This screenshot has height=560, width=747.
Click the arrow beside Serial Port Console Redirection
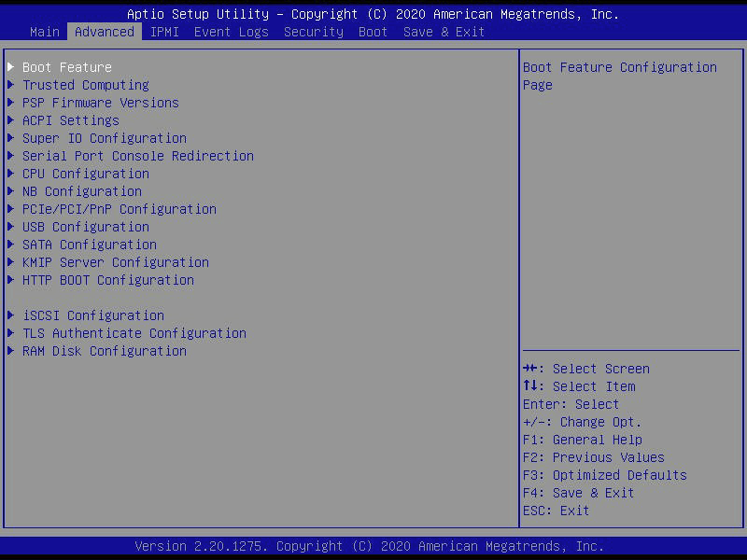[x=11, y=155]
